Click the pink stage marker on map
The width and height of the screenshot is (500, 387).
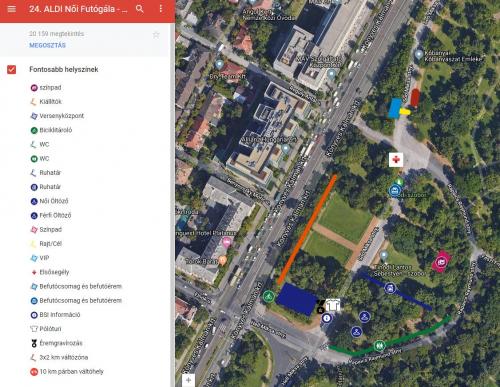tap(441, 262)
